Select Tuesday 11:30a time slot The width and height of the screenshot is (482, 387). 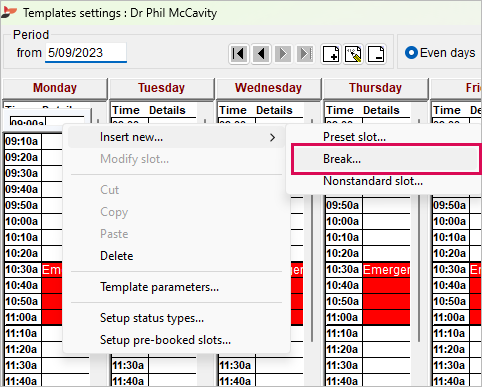click(129, 365)
